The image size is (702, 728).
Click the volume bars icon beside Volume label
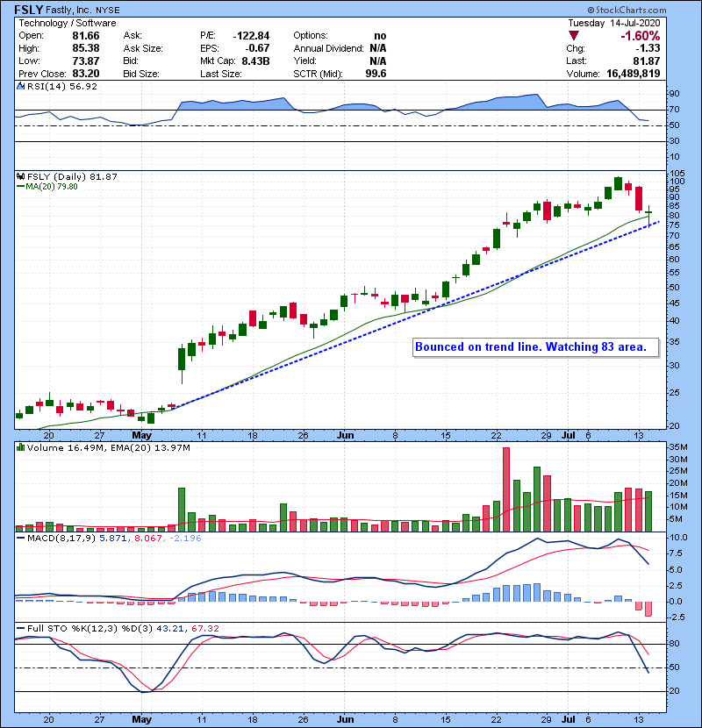(20, 447)
